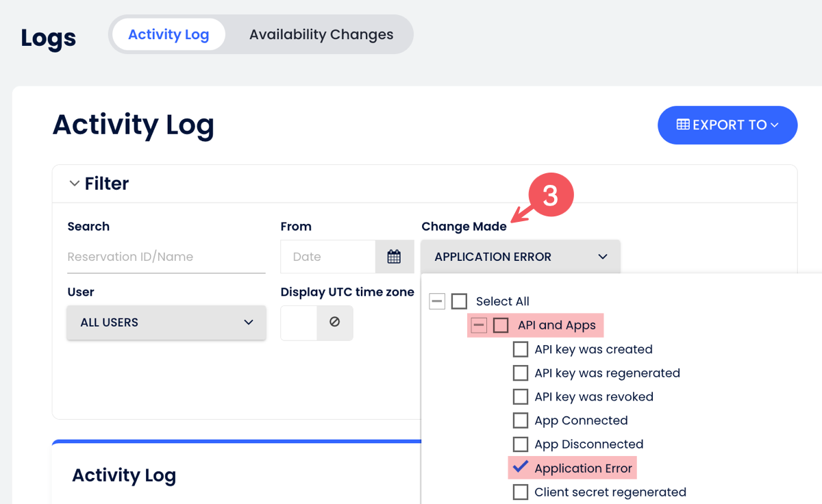Click the Export To button
The image size is (822, 504).
point(727,125)
